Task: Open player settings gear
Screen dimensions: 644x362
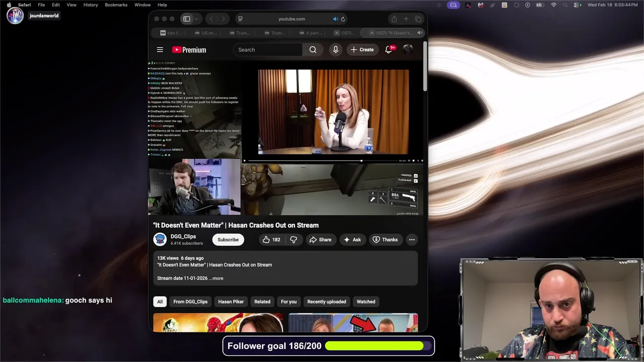Action: click(x=414, y=161)
